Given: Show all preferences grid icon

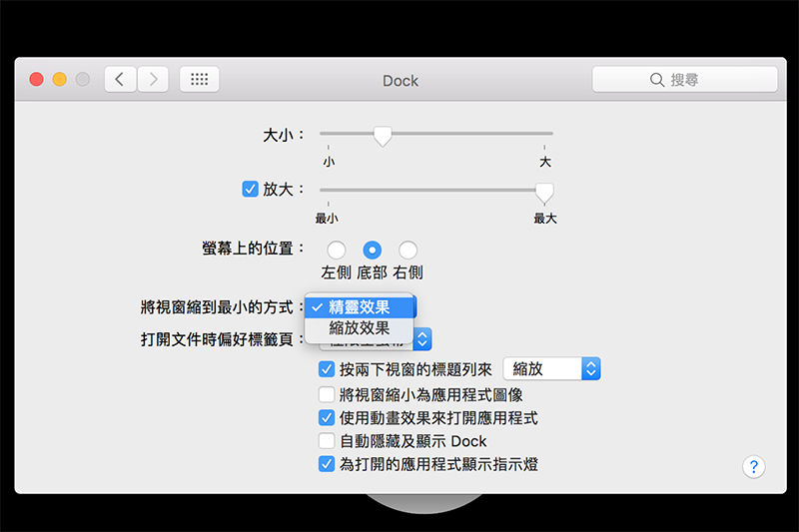Looking at the screenshot, I should pos(199,80).
